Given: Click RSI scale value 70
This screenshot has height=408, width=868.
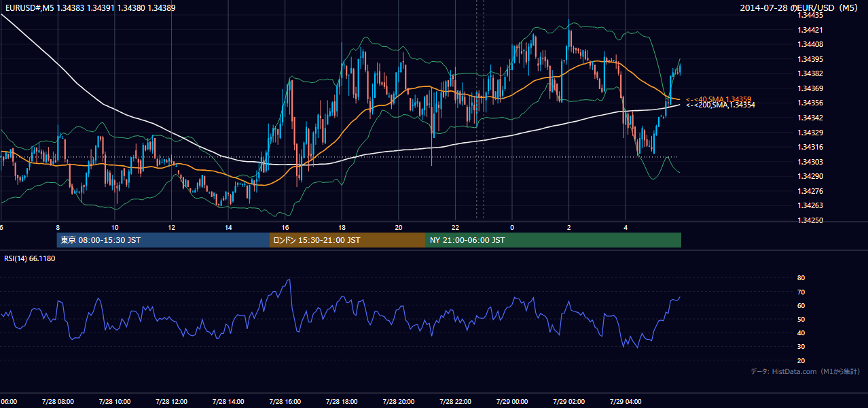Looking at the screenshot, I should tap(801, 292).
